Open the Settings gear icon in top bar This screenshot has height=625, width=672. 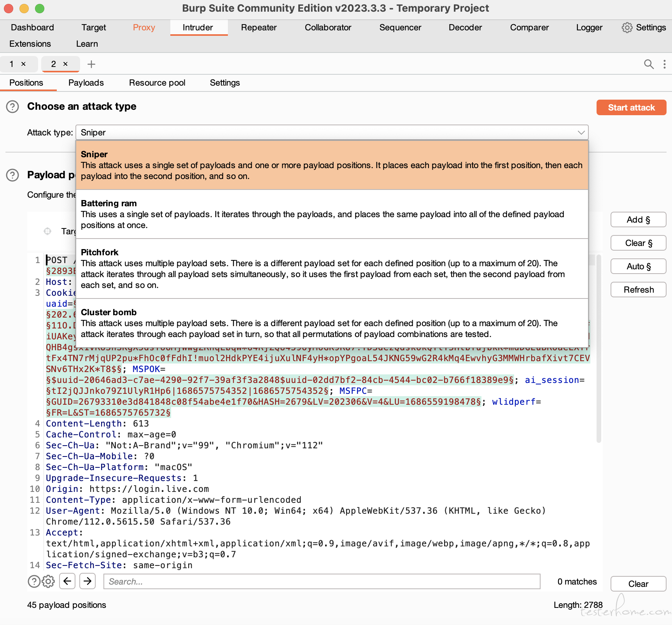626,28
